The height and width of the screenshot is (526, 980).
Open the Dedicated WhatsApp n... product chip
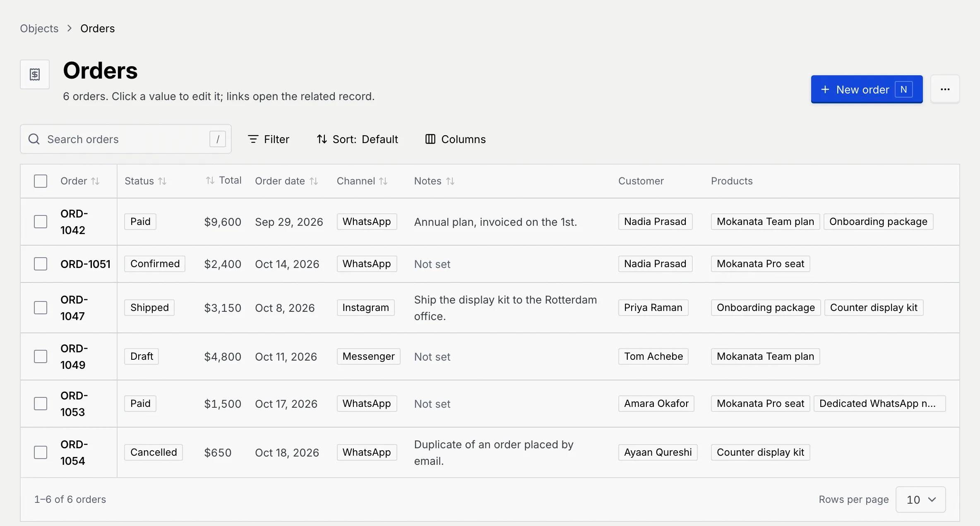[879, 404]
